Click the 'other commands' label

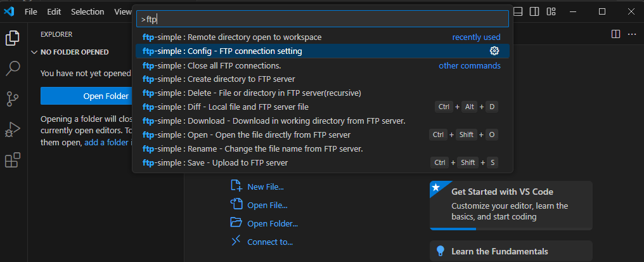click(x=470, y=65)
